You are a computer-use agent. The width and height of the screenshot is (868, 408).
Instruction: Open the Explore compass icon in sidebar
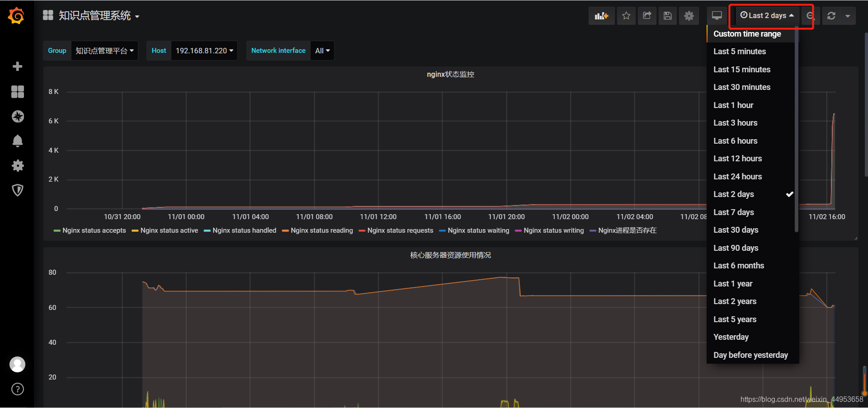[x=18, y=117]
